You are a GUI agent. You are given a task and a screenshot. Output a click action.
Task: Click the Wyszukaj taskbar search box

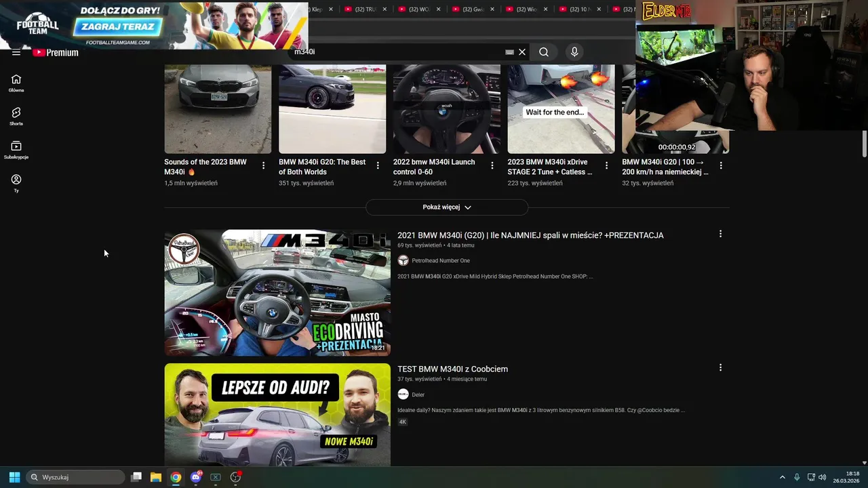(75, 477)
